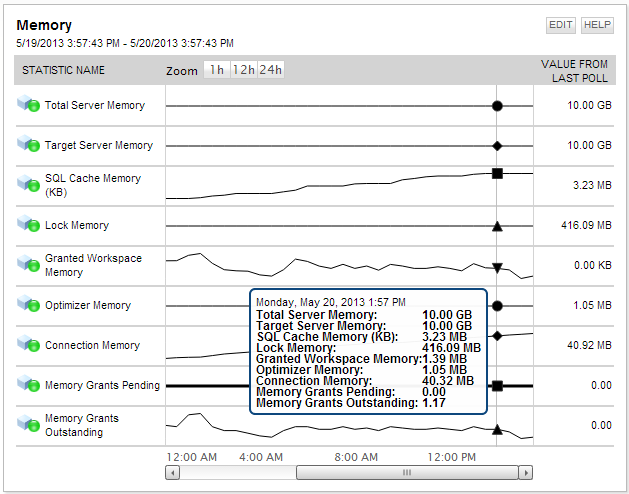This screenshot has width=629, height=494.
Task: Open the SQL Cache Memory (KB) statistic
Action: coord(93,185)
